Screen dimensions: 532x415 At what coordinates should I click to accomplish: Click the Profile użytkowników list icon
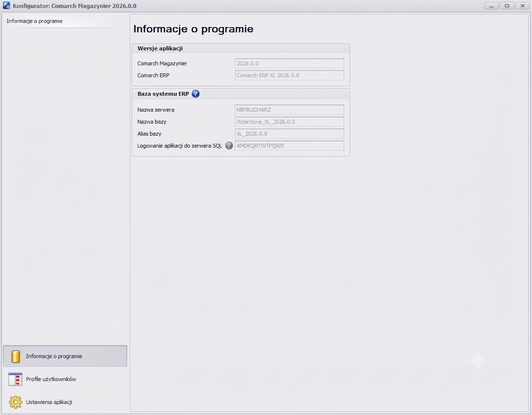(15, 379)
